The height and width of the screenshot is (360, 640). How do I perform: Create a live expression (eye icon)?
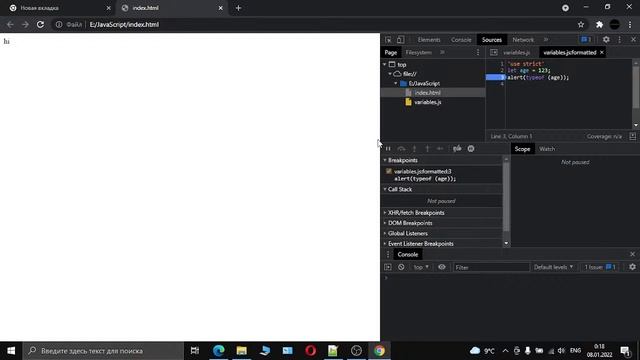[x=442, y=267]
